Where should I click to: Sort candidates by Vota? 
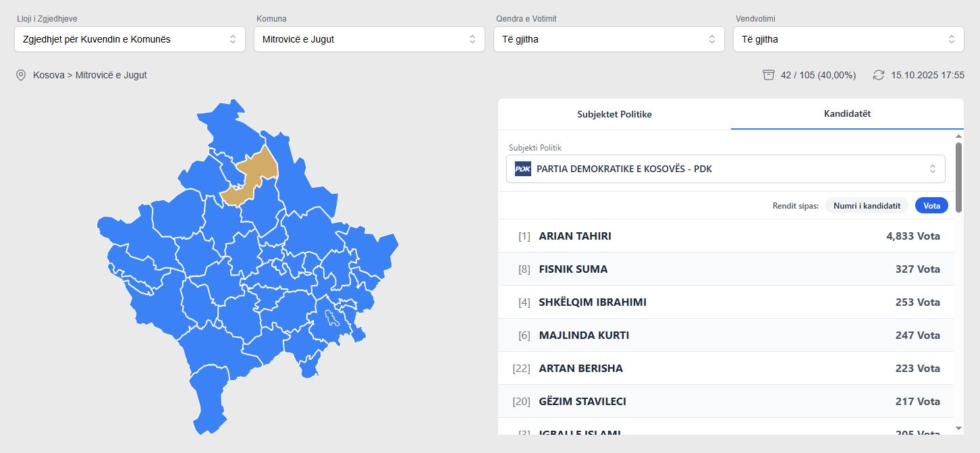point(931,206)
